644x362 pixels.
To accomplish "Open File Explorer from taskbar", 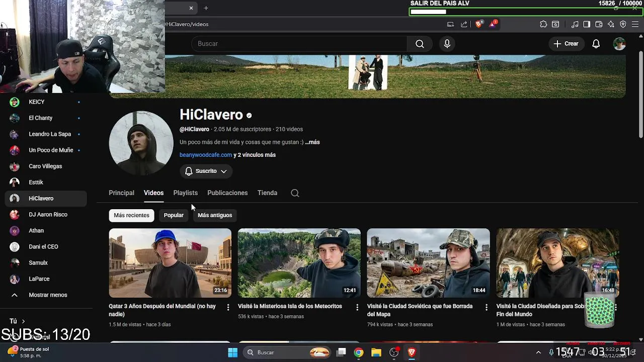I will coord(376,352).
